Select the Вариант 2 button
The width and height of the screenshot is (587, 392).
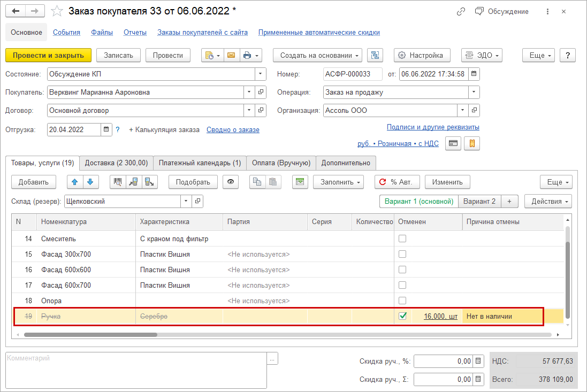[x=479, y=201]
